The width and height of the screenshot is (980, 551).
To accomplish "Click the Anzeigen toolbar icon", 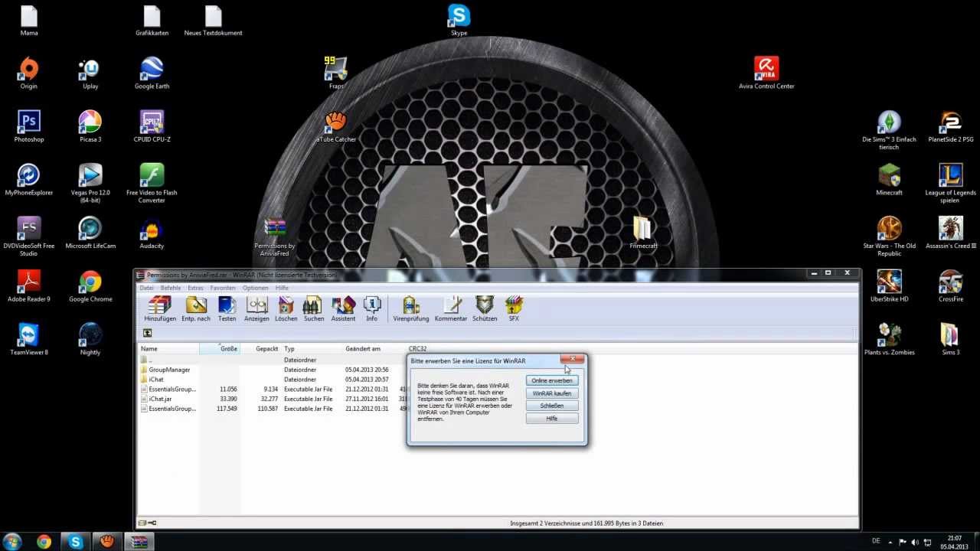I will point(256,308).
